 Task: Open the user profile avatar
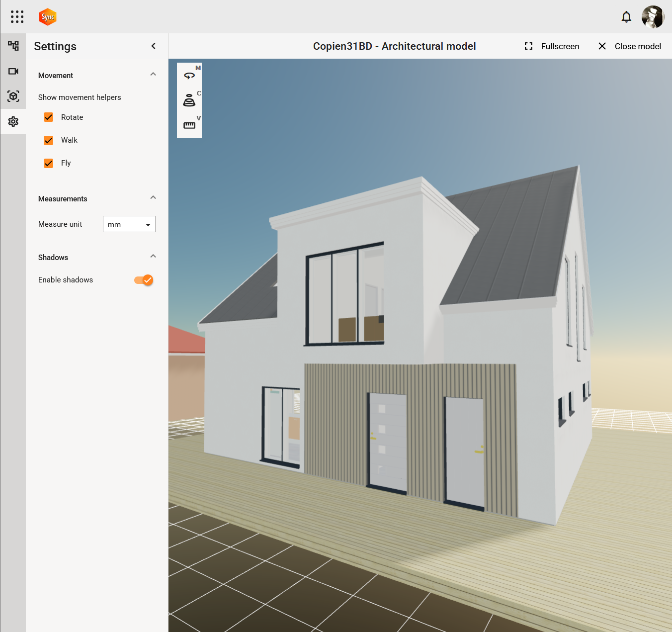point(653,17)
